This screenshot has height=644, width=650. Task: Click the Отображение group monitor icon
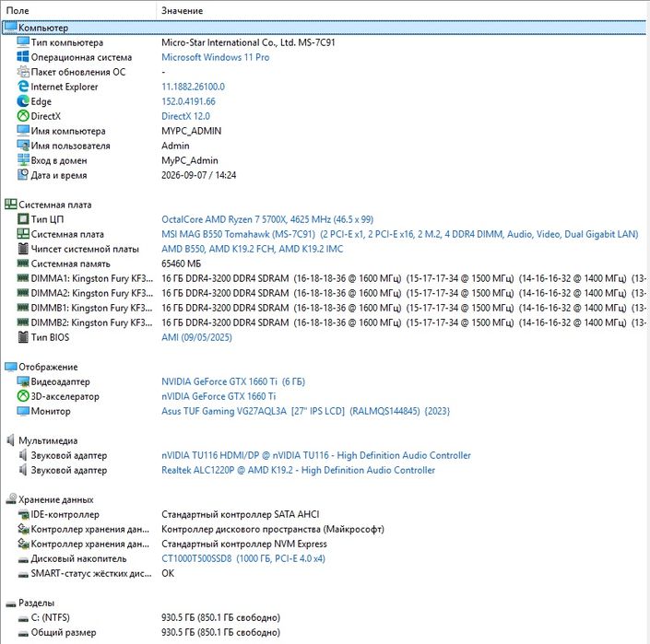point(10,367)
